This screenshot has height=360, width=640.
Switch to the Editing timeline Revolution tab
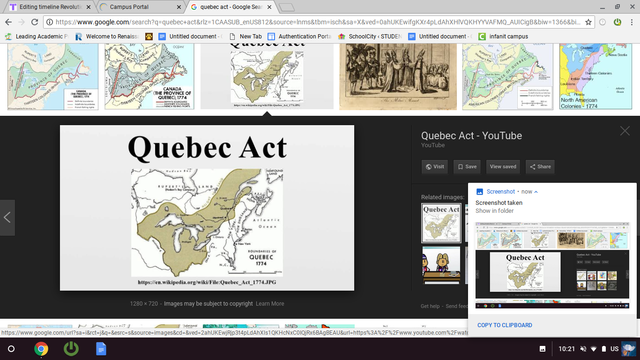[49, 7]
